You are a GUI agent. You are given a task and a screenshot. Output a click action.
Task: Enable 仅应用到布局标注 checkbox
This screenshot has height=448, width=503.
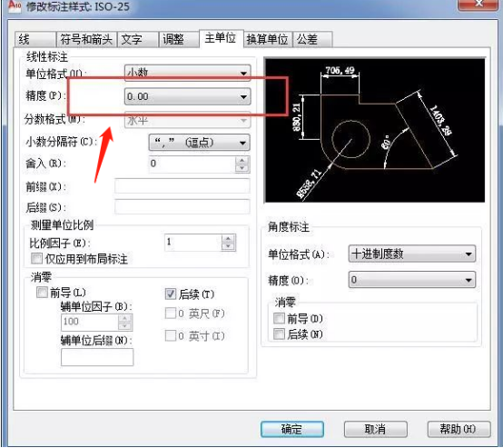click(36, 258)
